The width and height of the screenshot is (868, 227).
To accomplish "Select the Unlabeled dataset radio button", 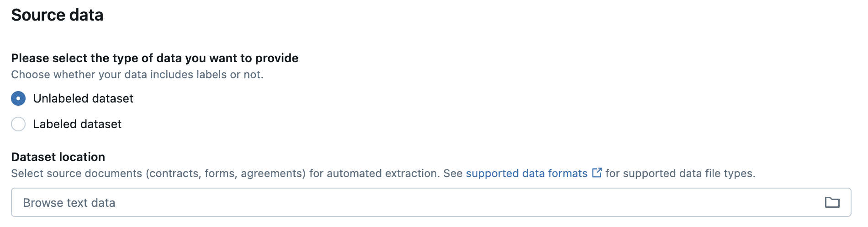I will (x=18, y=98).
